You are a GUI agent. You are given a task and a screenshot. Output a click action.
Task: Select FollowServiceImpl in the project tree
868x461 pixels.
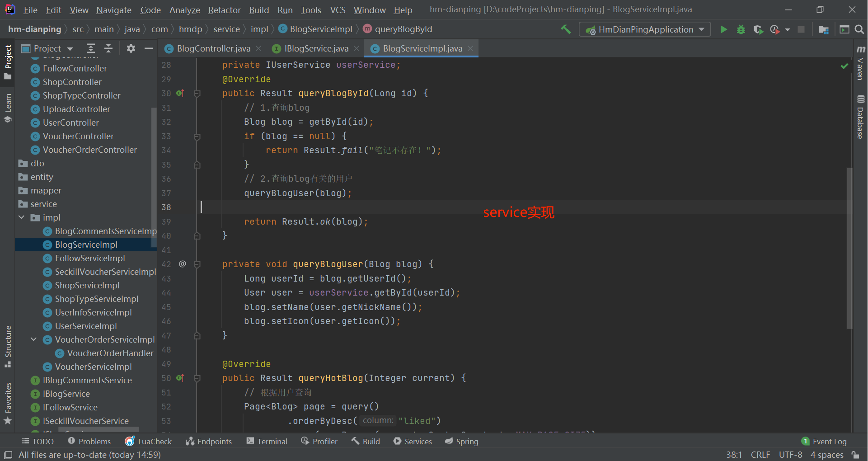coord(90,258)
